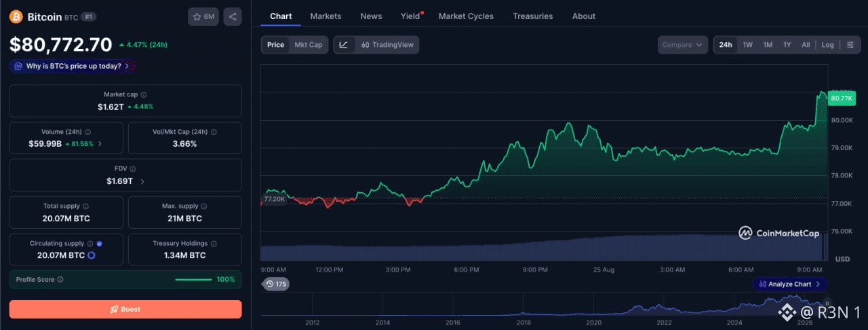Image resolution: width=868 pixels, height=330 pixels.
Task: Switch chart to Mkt Cap view
Action: click(x=309, y=45)
